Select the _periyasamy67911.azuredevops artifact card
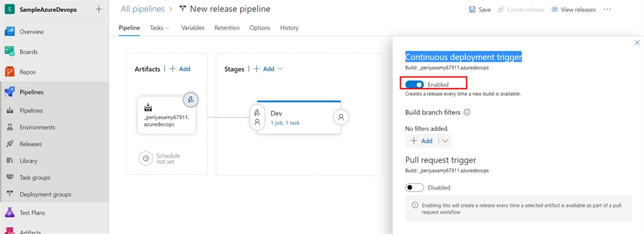This screenshot has height=234, width=644. pos(166,115)
